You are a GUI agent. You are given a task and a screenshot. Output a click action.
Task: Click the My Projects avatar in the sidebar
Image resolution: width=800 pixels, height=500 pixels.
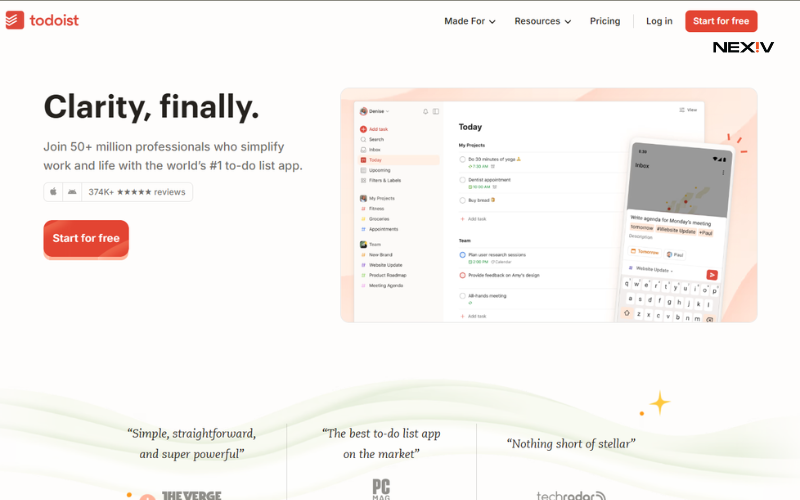[x=363, y=198]
